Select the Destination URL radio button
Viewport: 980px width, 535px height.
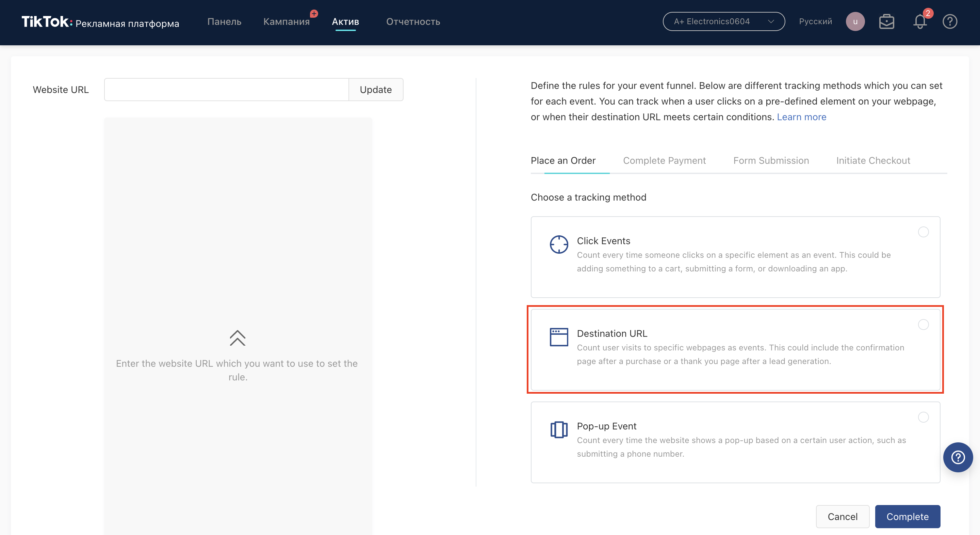click(x=923, y=325)
